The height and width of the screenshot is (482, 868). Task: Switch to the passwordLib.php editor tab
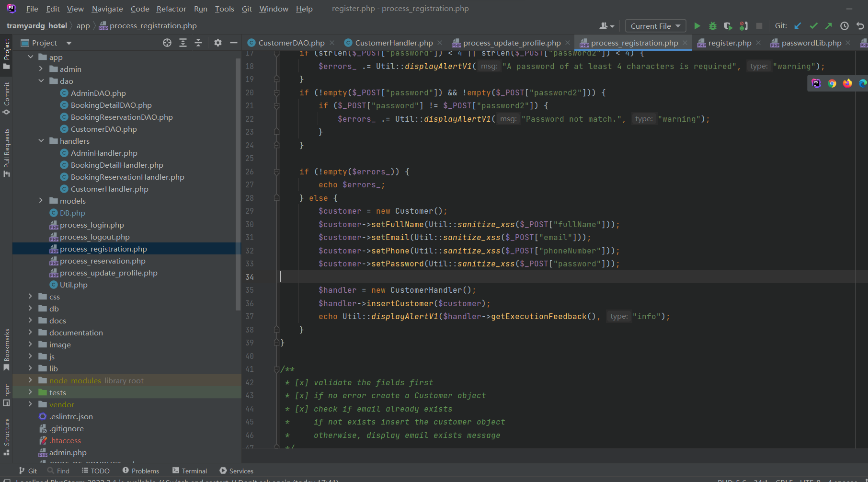pyautogui.click(x=811, y=43)
